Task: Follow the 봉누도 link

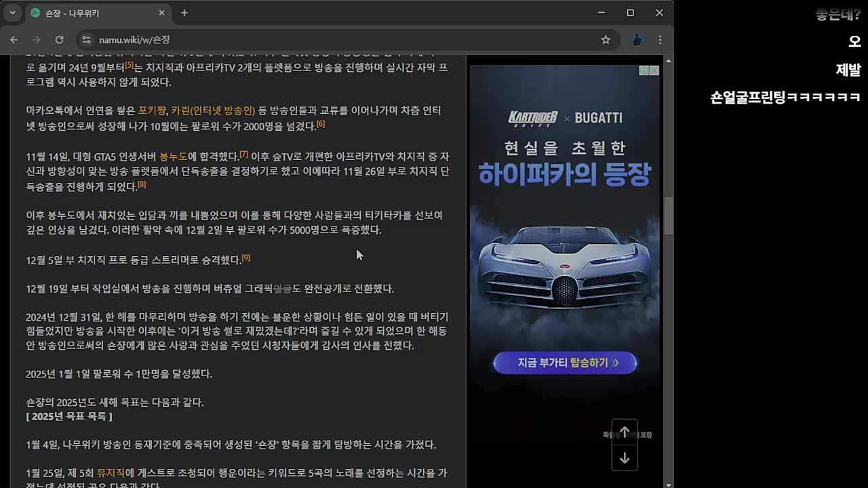Action: point(174,157)
